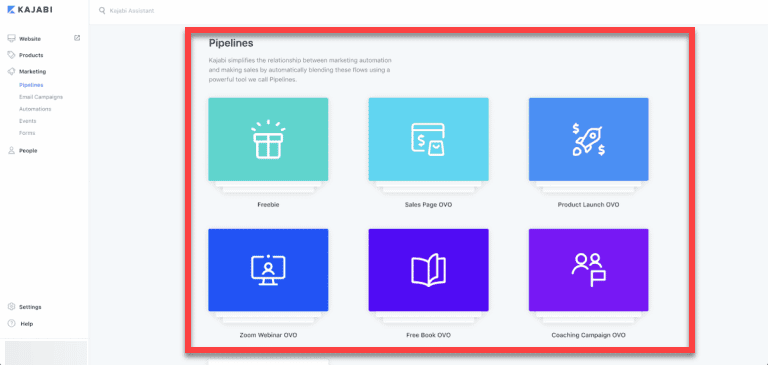This screenshot has width=768, height=365.
Task: Click the People person icon
Action: (11, 151)
